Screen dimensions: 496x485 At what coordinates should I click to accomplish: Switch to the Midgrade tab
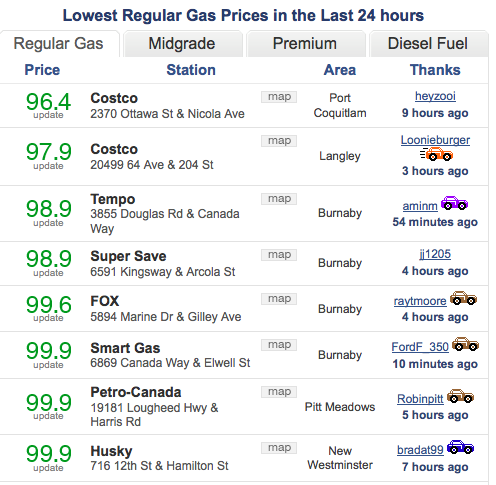(x=182, y=44)
